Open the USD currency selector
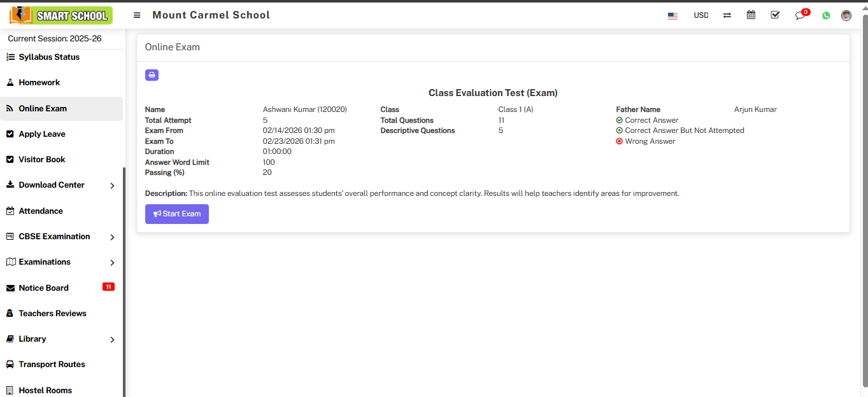 (701, 15)
